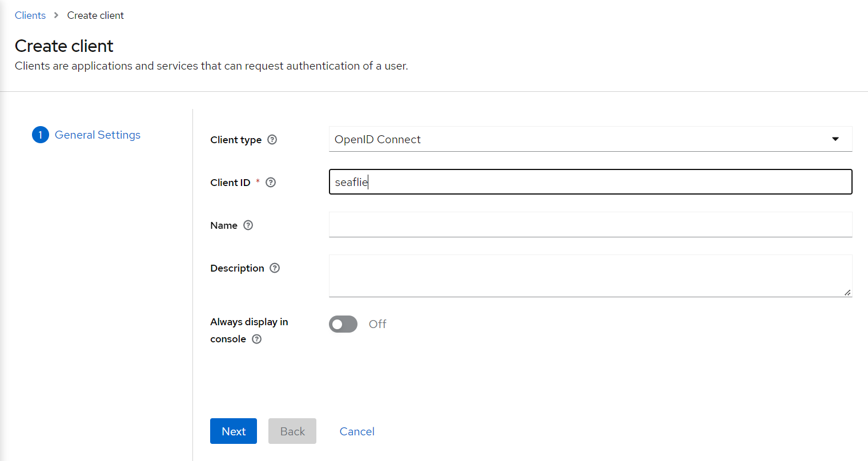Toggle the Always display in console switch

343,324
